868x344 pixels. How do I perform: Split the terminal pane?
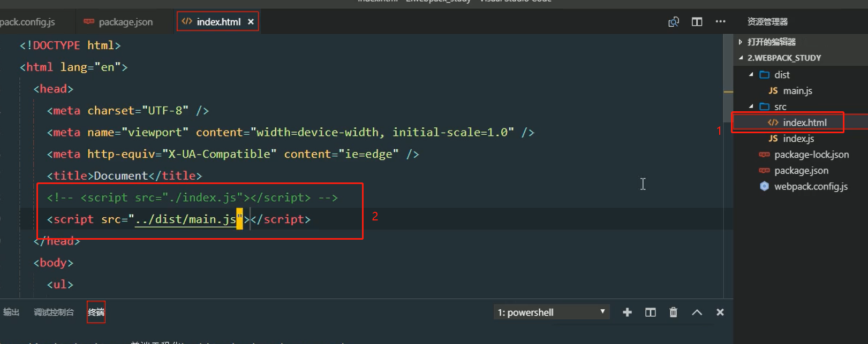click(x=650, y=312)
